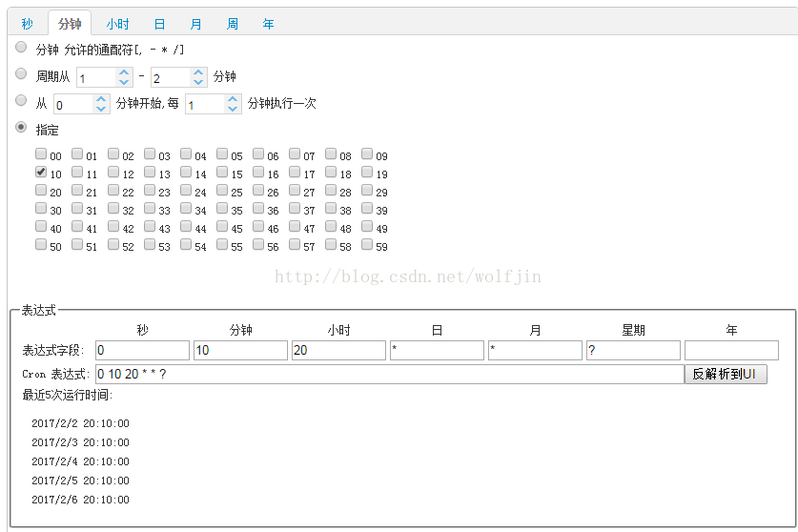The width and height of the screenshot is (798, 532).
Task: Click the Cron 表达式 input field
Action: click(x=389, y=374)
